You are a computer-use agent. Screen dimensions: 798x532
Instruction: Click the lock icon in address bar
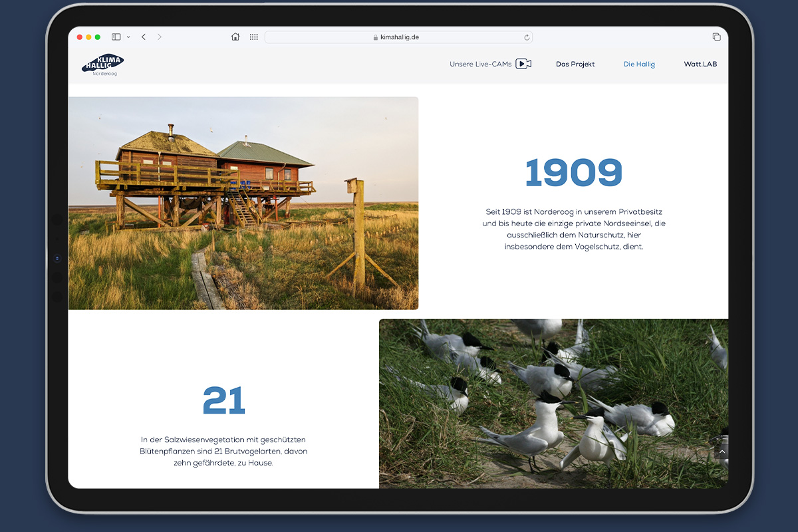376,38
